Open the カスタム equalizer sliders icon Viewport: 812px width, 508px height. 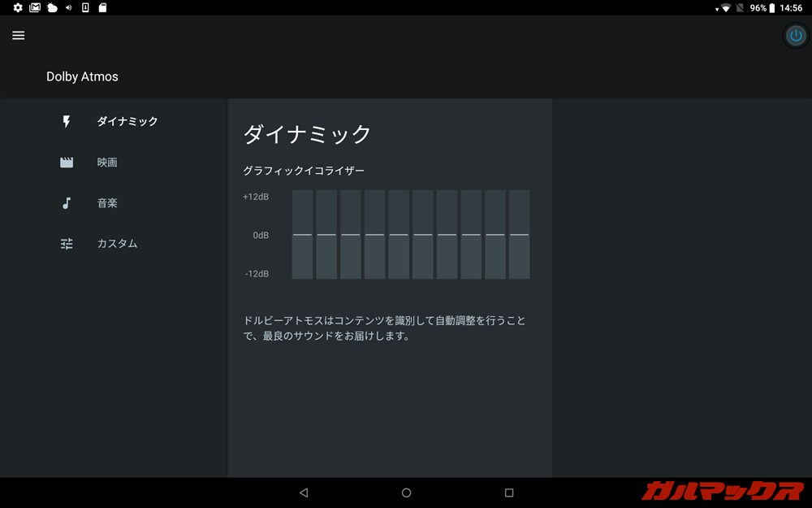coord(67,243)
